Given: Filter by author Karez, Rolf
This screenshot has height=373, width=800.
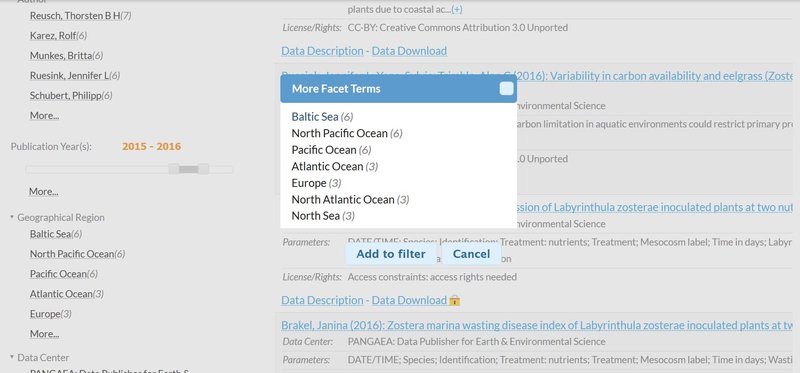Looking at the screenshot, I should 53,35.
